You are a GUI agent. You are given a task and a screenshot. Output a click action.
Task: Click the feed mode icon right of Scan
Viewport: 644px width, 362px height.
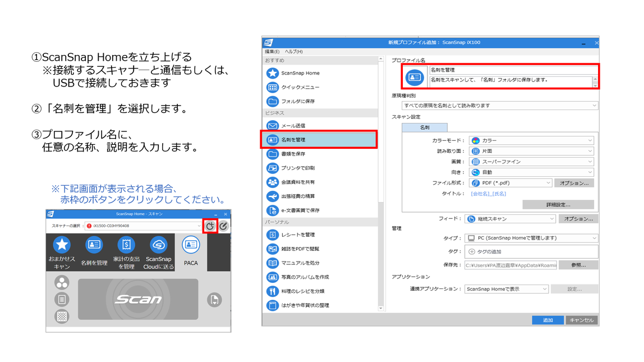[214, 300]
